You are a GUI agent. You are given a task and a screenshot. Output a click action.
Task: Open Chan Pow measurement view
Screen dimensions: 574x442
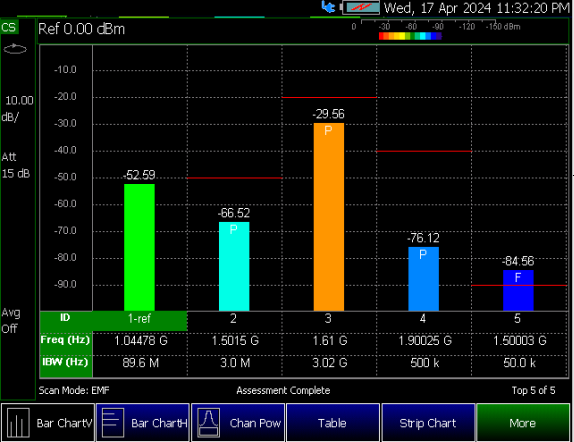point(238,423)
